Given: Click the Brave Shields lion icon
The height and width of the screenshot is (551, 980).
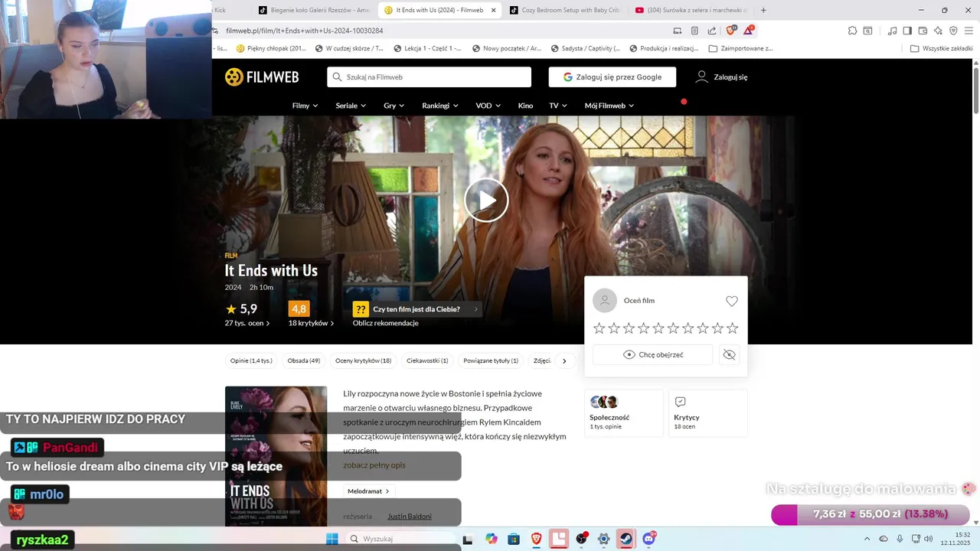Looking at the screenshot, I should (730, 31).
